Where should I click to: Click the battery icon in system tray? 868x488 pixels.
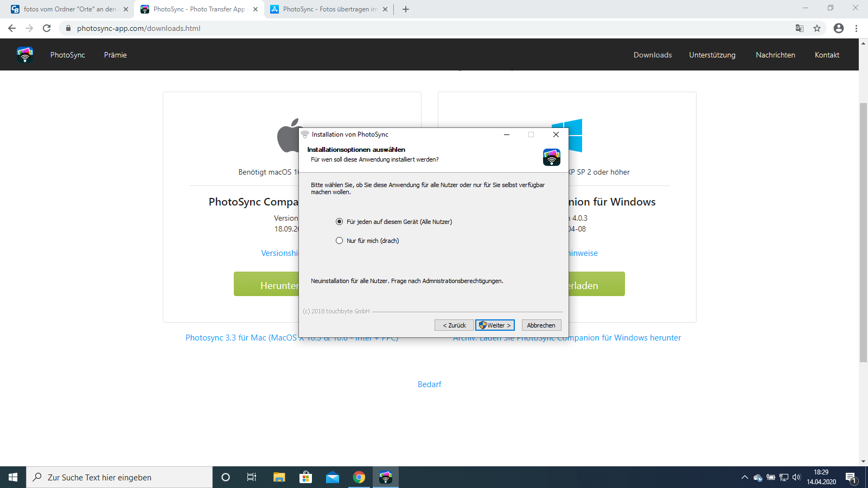coord(771,477)
